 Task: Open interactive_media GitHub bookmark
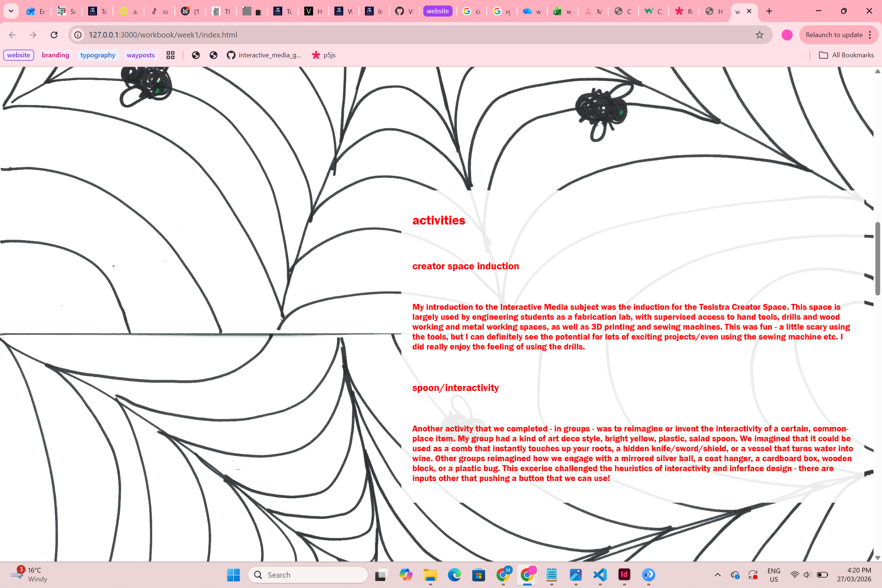click(x=264, y=55)
